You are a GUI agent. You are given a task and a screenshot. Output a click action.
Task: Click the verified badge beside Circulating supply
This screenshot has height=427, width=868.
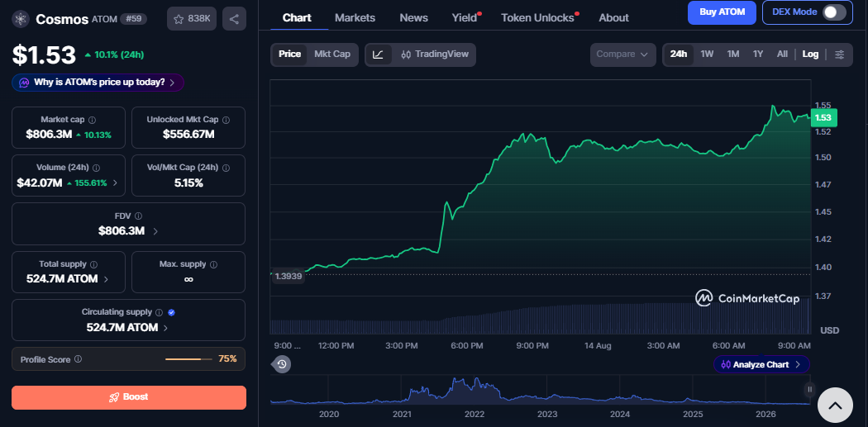[172, 312]
